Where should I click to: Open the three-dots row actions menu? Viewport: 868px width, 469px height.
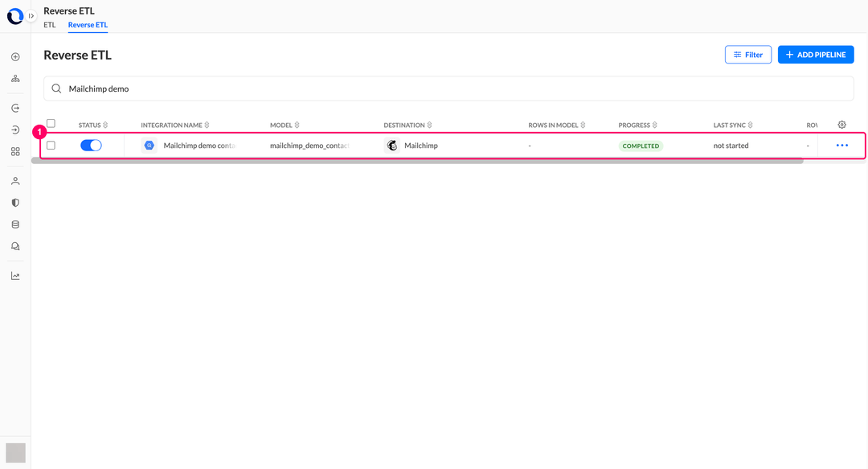(x=842, y=146)
